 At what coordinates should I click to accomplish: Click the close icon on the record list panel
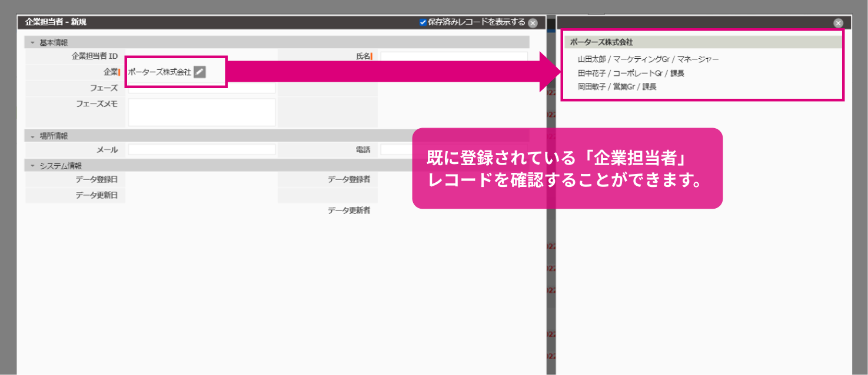[x=838, y=22]
